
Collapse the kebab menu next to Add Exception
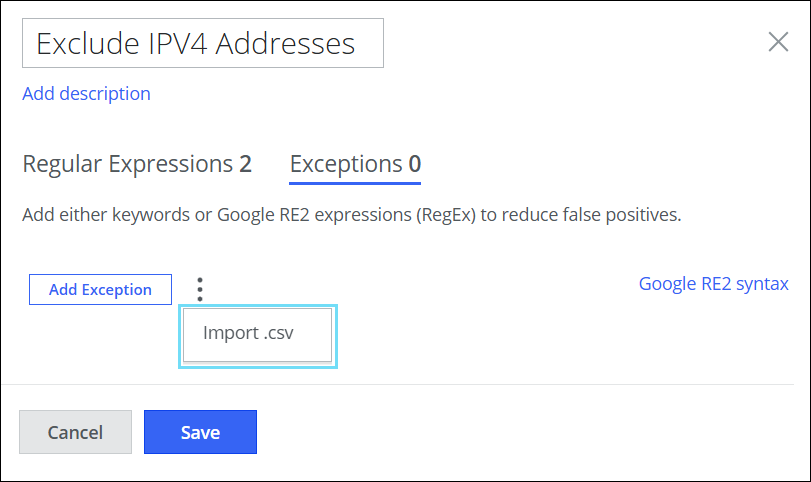pos(200,290)
